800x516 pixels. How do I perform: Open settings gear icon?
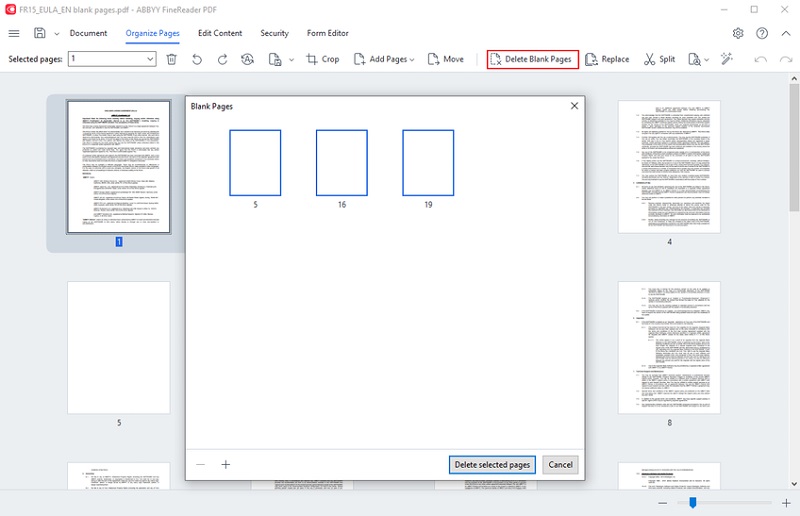tap(738, 33)
